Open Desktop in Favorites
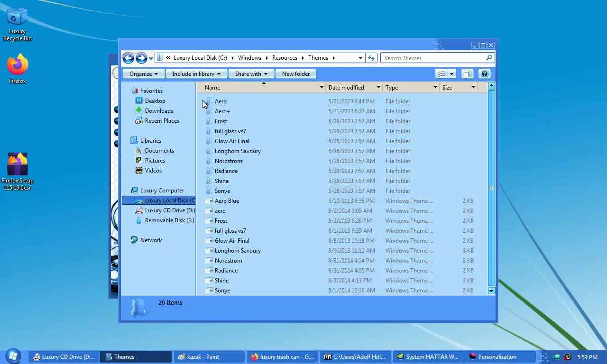This screenshot has height=364, width=607. pos(155,101)
